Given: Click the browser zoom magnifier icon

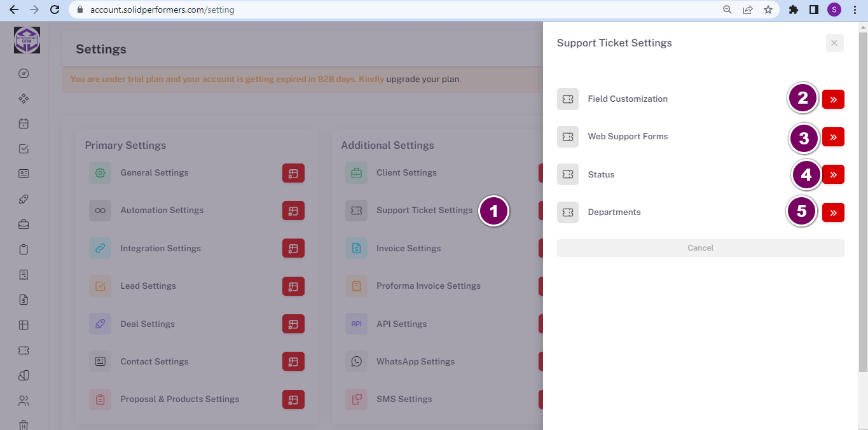Looking at the screenshot, I should (727, 10).
